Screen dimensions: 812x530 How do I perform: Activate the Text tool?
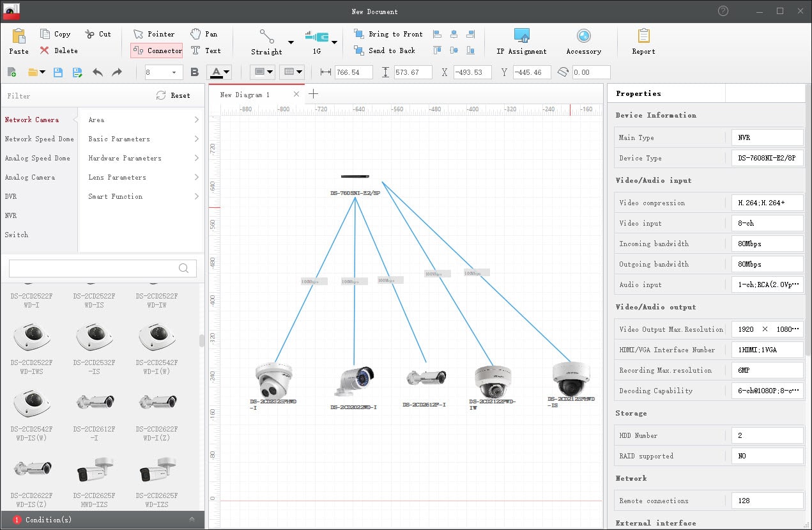(x=206, y=51)
